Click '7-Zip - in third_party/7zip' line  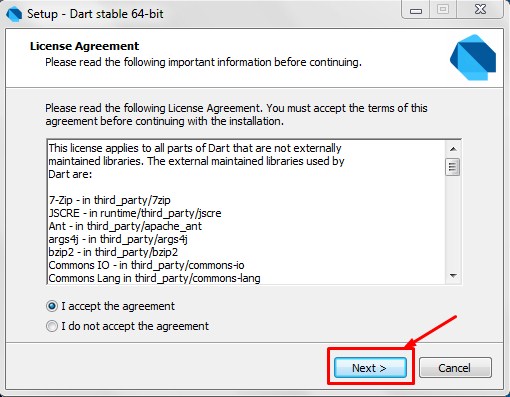click(109, 200)
